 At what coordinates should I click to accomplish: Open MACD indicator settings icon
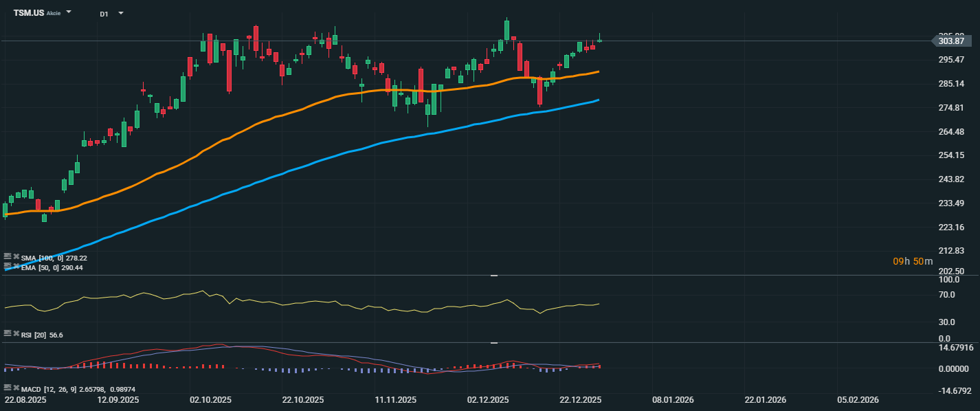(x=8, y=388)
